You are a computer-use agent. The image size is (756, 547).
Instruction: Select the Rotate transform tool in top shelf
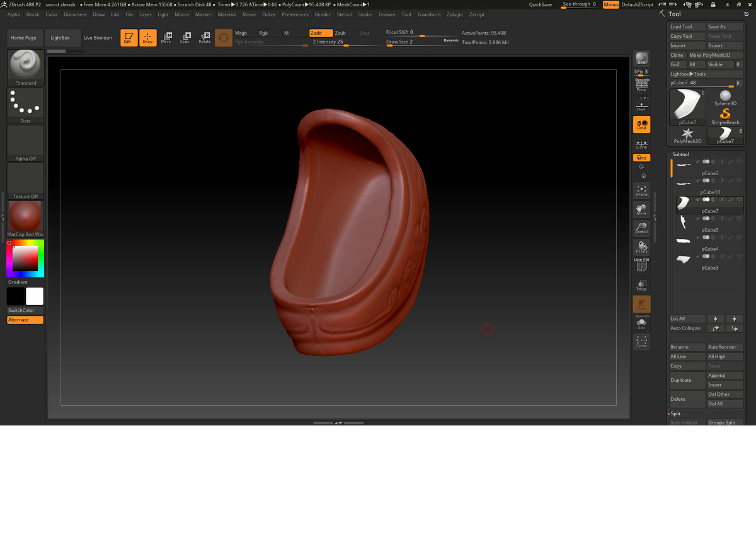click(x=205, y=38)
